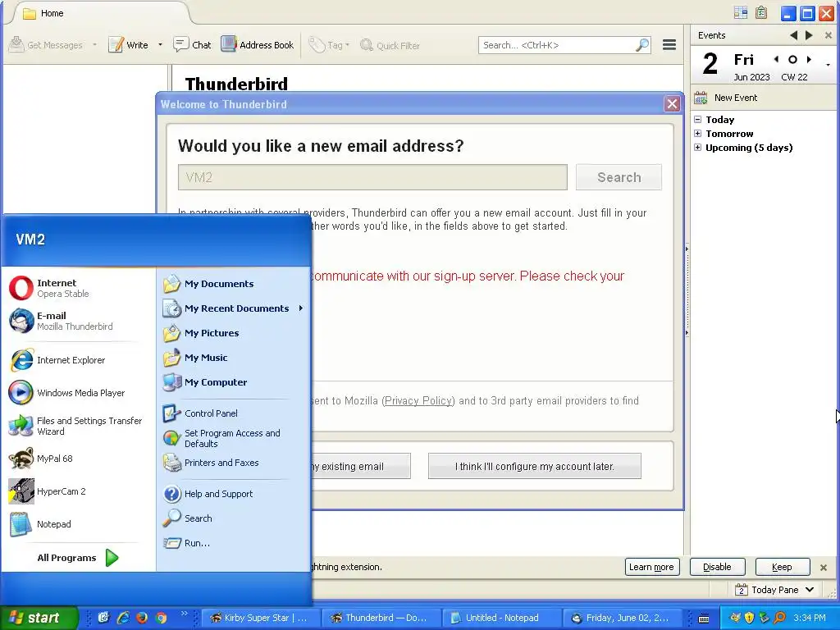Close the Welcome to Thunderbird dialog
Screen dimensions: 840x630
pyautogui.click(x=672, y=104)
